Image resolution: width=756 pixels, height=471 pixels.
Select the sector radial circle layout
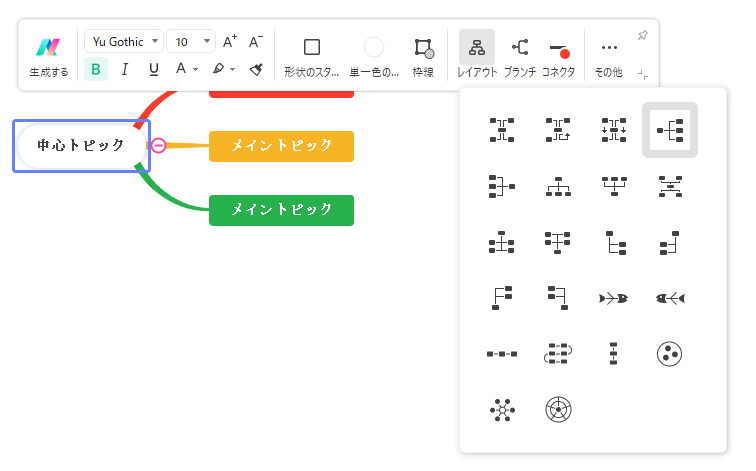[558, 410]
